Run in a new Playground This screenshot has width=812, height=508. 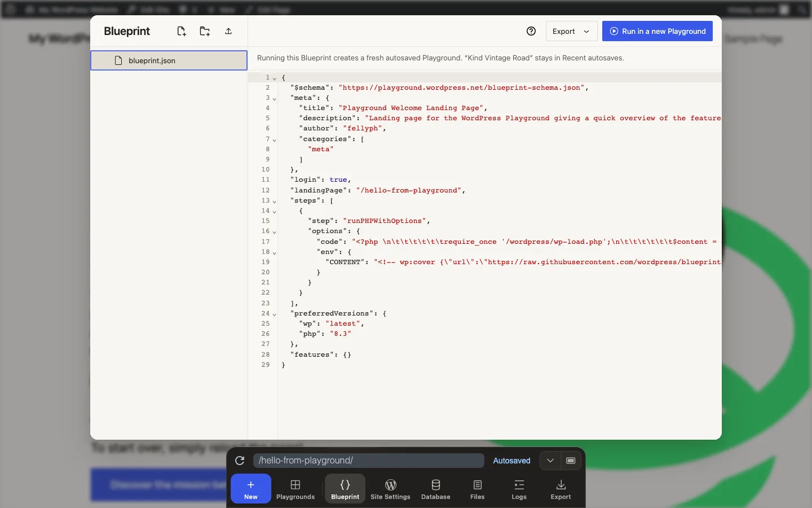pyautogui.click(x=657, y=32)
